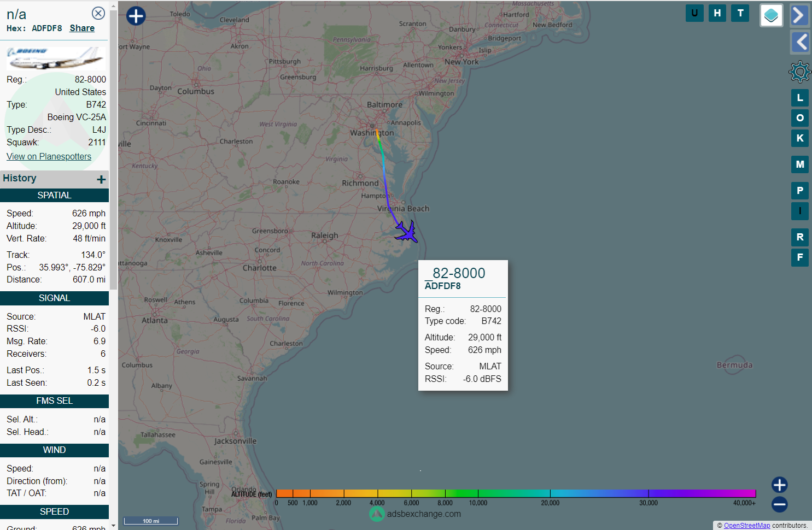Zoom out the map

780,504
